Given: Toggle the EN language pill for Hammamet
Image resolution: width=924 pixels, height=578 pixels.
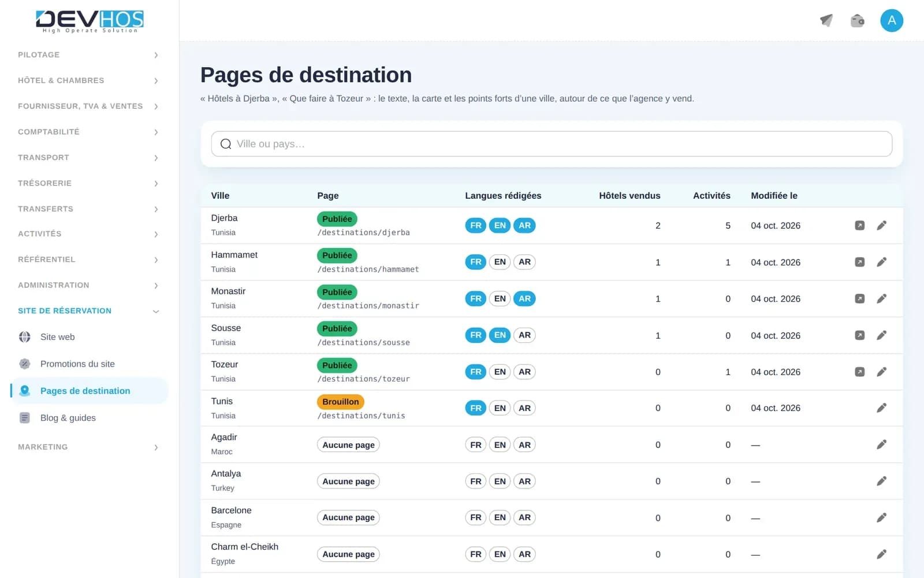Looking at the screenshot, I should [500, 262].
